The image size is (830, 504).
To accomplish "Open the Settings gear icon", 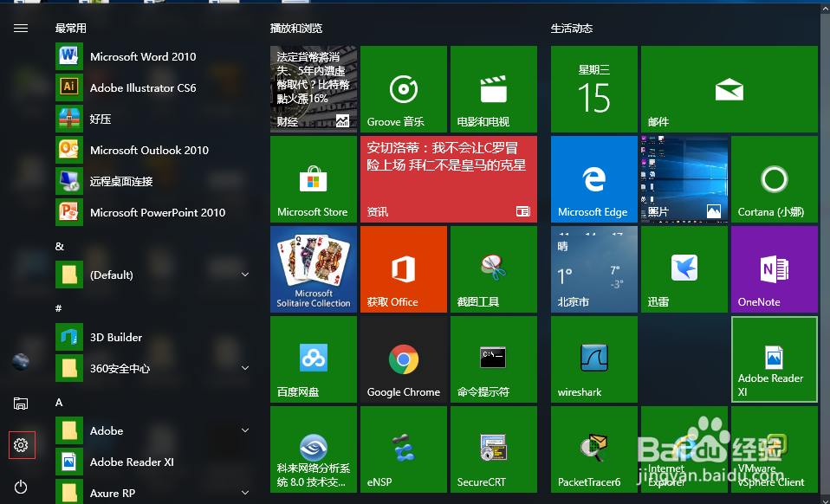I will pyautogui.click(x=21, y=445).
